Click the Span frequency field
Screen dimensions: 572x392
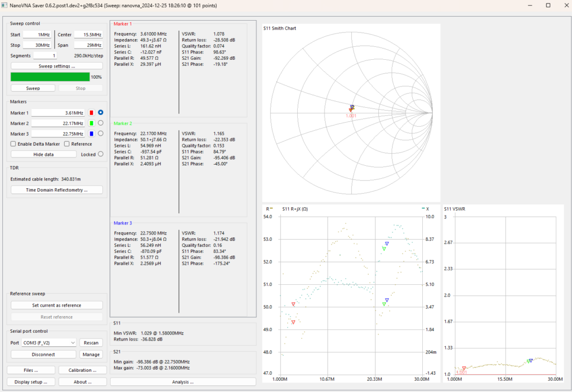click(x=88, y=45)
